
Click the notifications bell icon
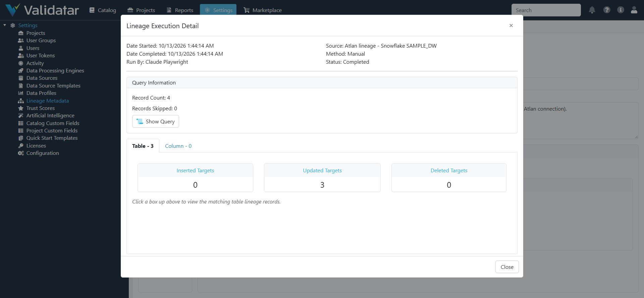[x=592, y=10]
